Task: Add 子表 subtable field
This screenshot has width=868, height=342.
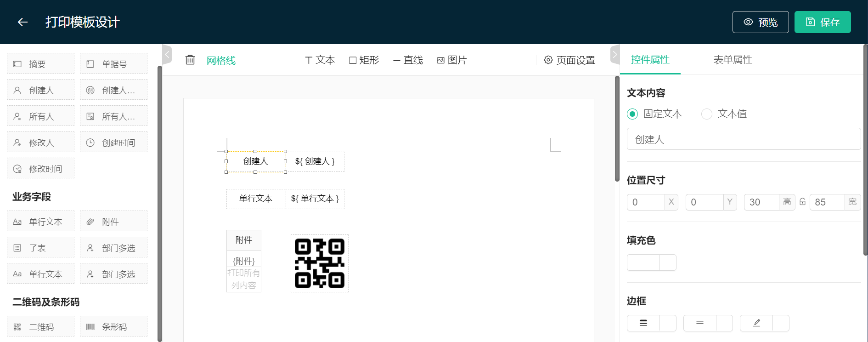Action: 40,247
